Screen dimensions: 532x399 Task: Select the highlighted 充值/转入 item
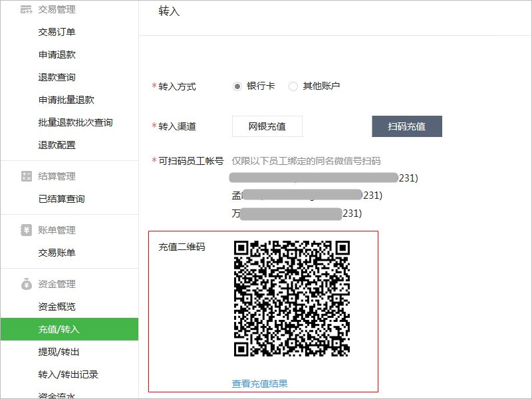point(69,329)
